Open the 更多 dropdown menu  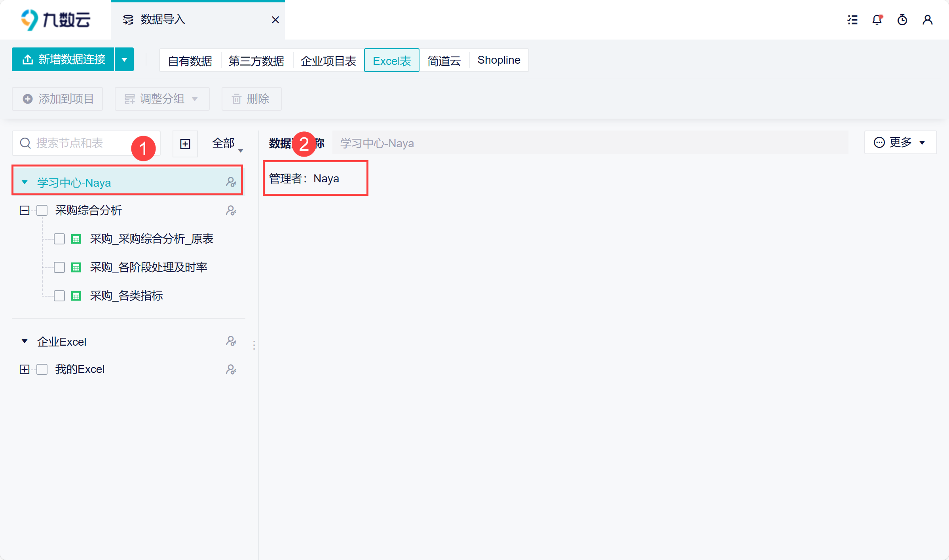900,142
